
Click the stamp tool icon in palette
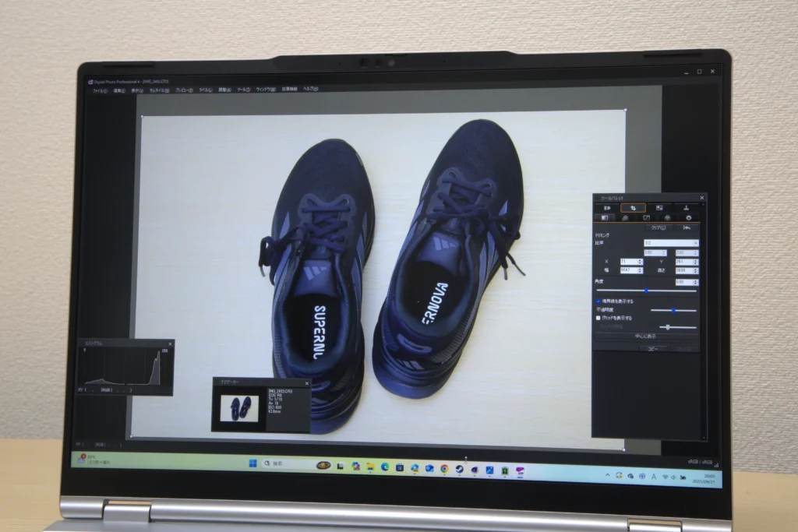686,208
